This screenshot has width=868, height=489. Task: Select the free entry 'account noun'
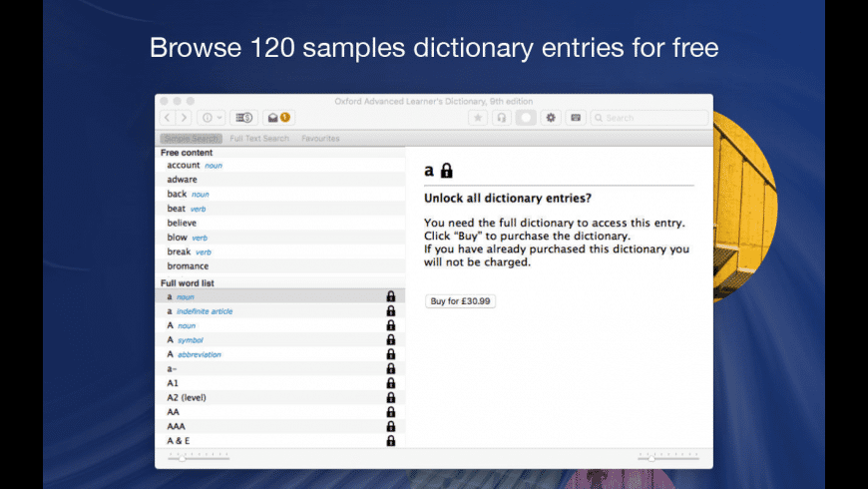coord(280,165)
